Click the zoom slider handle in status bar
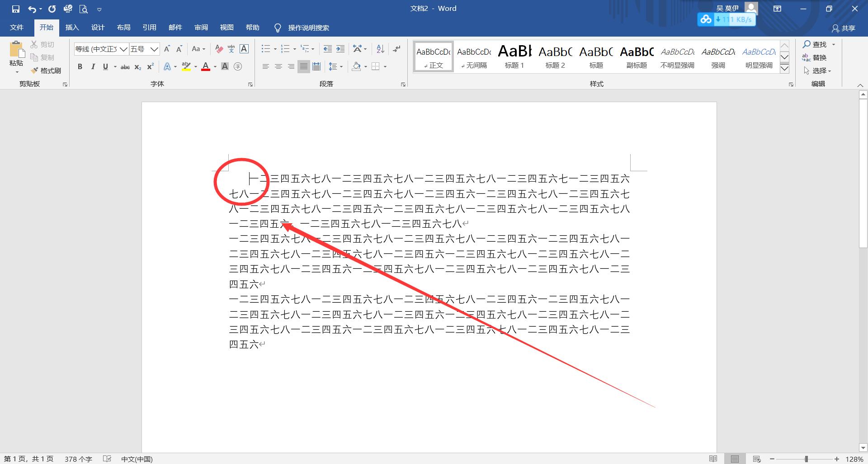The height and width of the screenshot is (464, 868). (x=806, y=459)
